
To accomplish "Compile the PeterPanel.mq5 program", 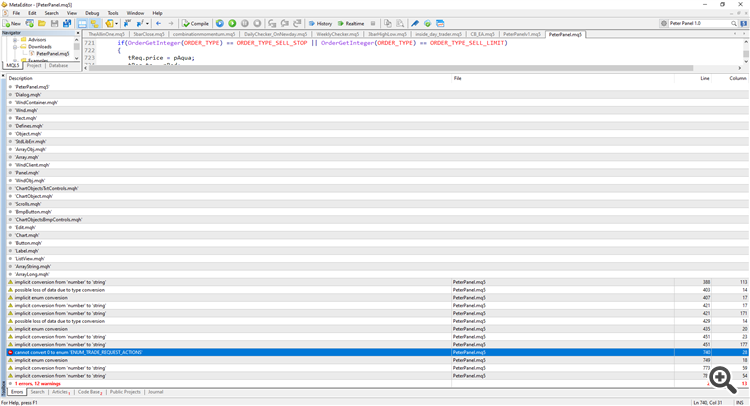I will tap(196, 23).
